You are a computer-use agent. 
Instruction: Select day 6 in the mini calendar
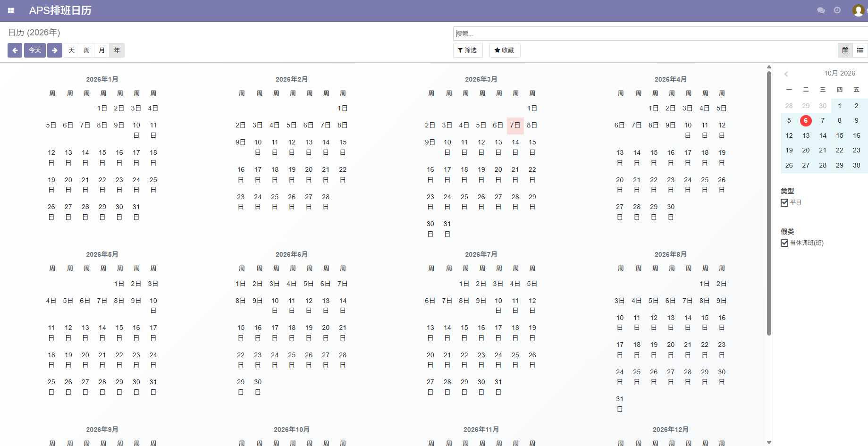pyautogui.click(x=806, y=120)
